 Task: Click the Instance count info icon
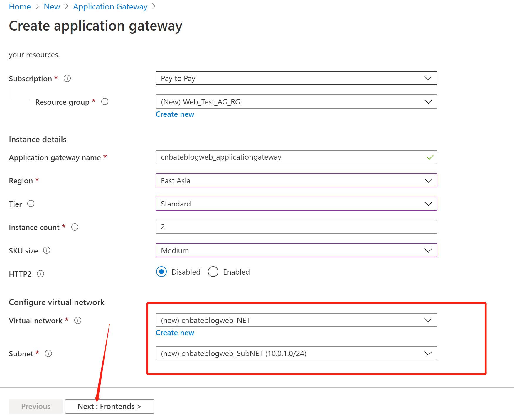[x=75, y=227]
